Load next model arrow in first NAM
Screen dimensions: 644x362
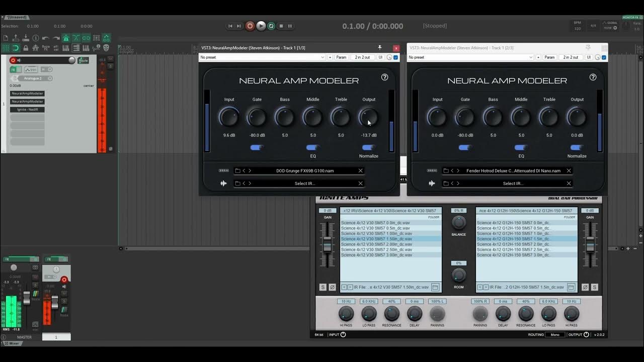point(250,170)
